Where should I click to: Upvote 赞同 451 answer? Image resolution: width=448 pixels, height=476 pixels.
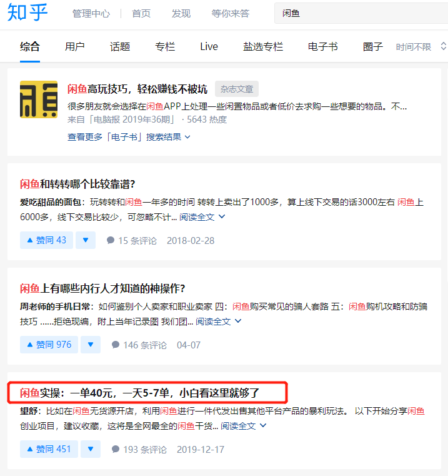(x=49, y=449)
